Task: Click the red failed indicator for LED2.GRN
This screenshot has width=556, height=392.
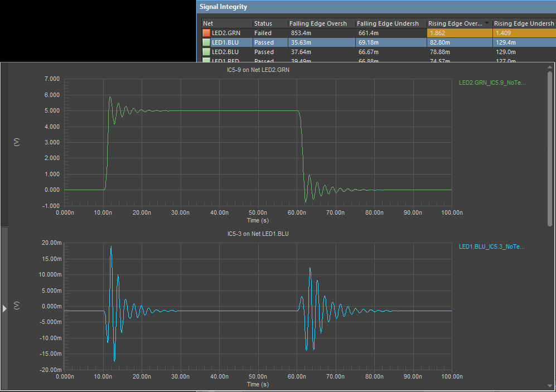Action: click(207, 33)
